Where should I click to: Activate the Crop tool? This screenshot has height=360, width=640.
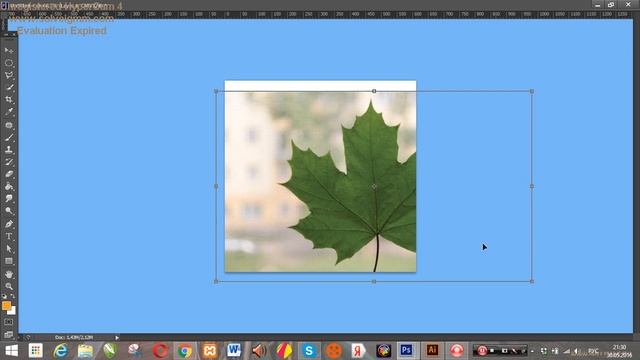(9, 99)
